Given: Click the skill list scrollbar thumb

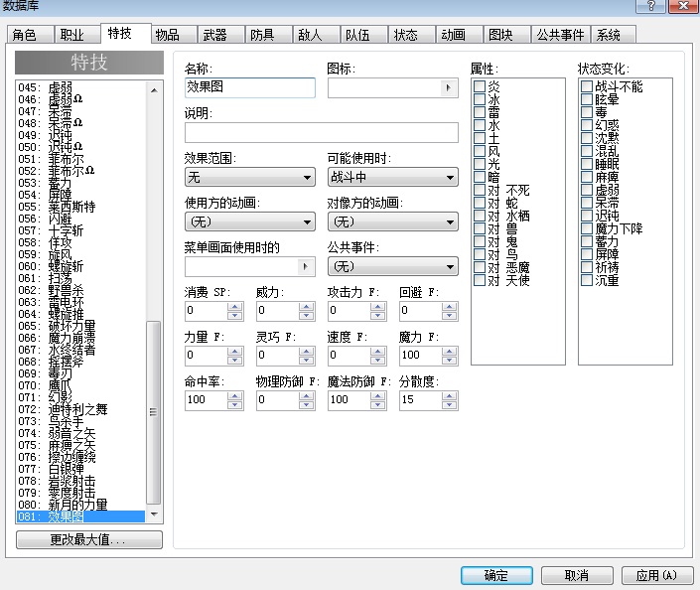Looking at the screenshot, I should pyautogui.click(x=154, y=411).
